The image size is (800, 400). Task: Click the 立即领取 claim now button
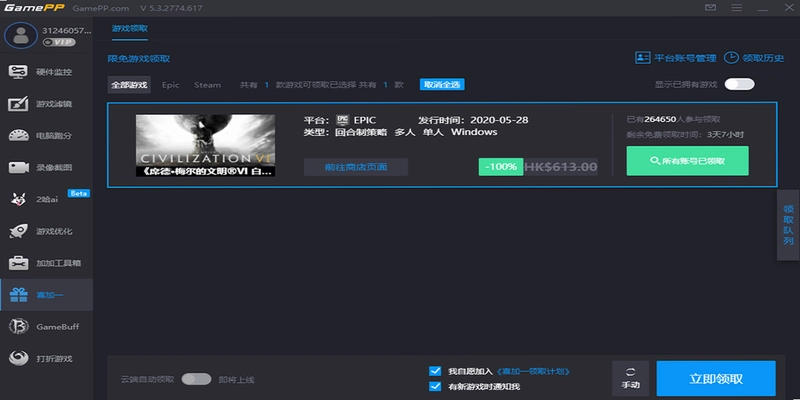click(716, 379)
